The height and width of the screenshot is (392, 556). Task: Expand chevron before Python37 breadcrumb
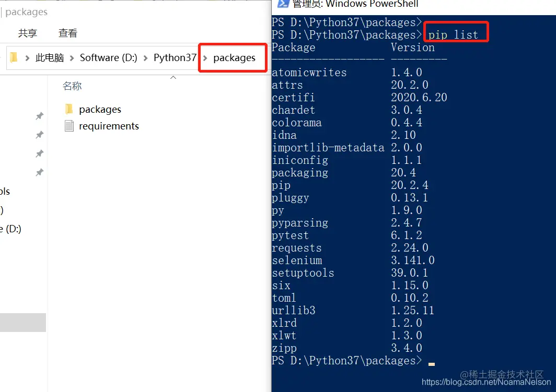(x=145, y=58)
